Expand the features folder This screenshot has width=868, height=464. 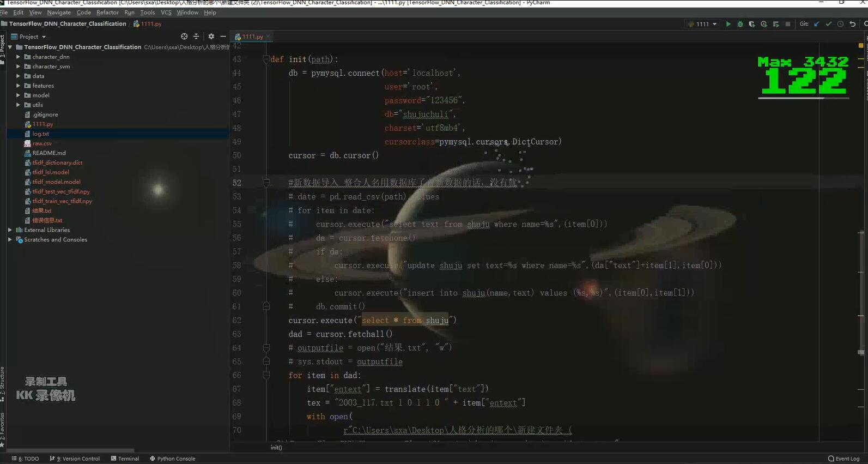point(18,86)
